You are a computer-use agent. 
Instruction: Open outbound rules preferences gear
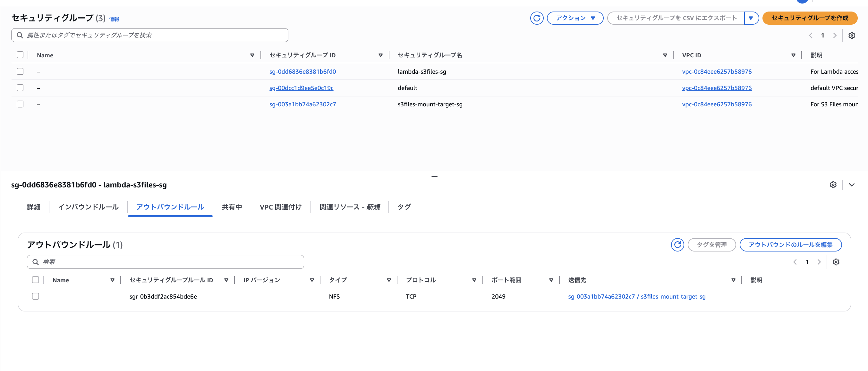tap(837, 262)
